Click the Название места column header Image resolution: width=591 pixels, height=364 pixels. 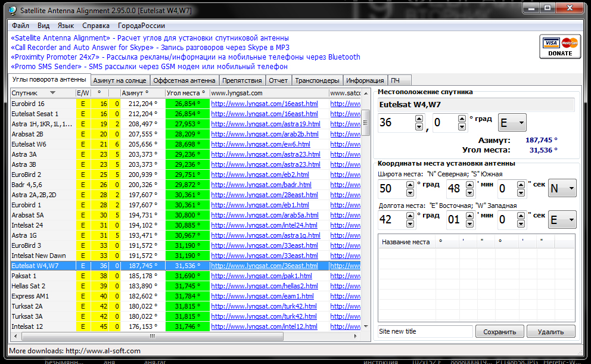pos(406,242)
